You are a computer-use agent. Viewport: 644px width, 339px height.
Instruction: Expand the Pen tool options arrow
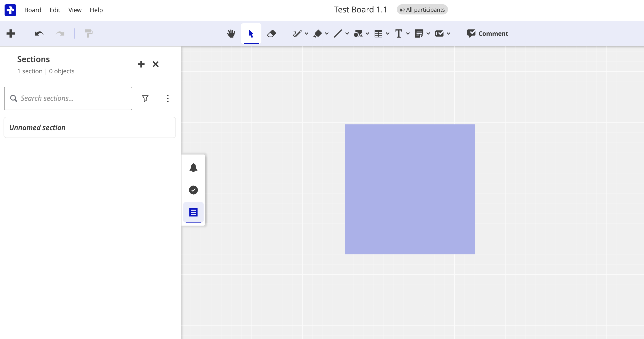(307, 33)
